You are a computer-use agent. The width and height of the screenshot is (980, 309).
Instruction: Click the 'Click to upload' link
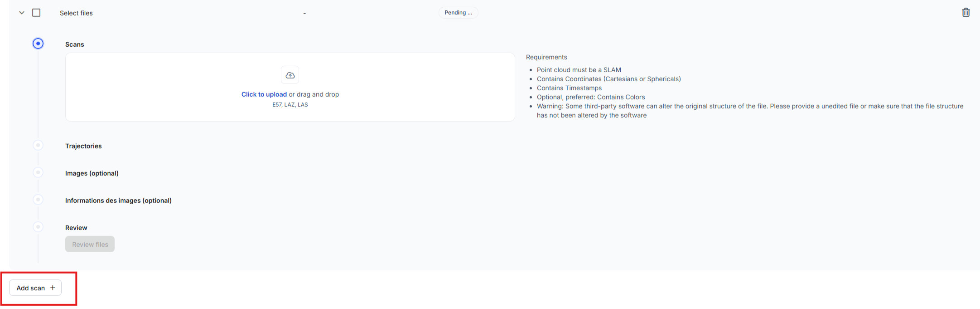click(x=264, y=94)
